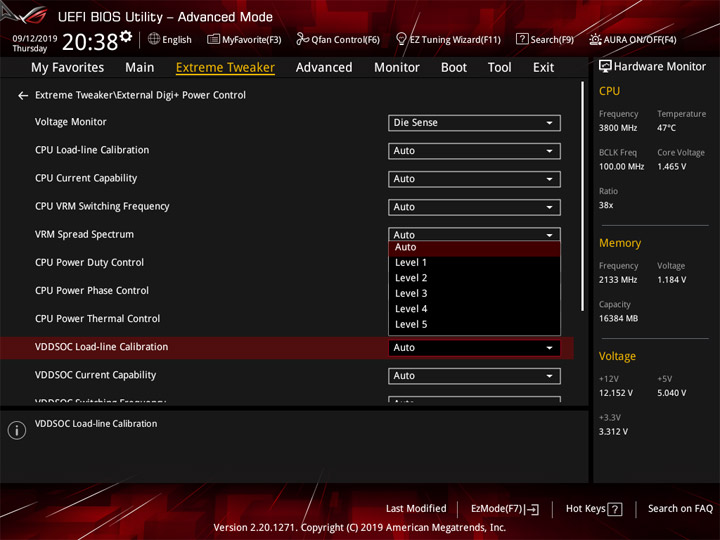Collapse the VRM Spread Spectrum dropdown
Viewport: 720px width, 540px height.
474,234
